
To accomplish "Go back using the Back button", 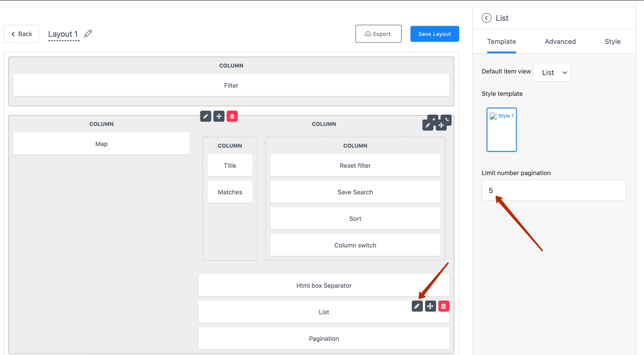I will 22,34.
